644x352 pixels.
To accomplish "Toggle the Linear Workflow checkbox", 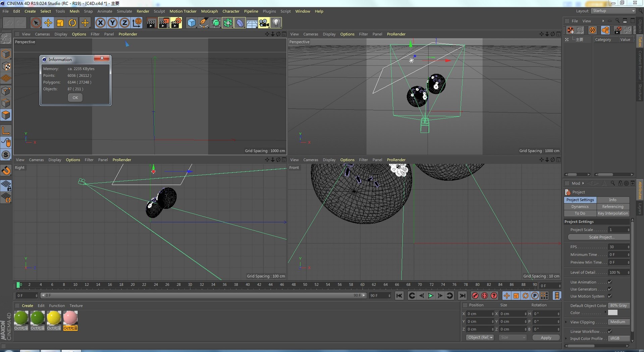I will click(x=610, y=332).
